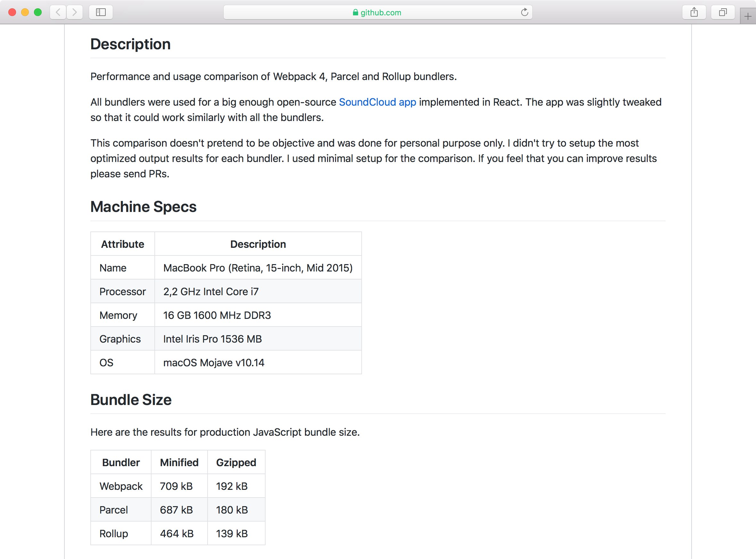Select the Memory attribute cell
Image resolution: width=756 pixels, height=559 pixels.
click(123, 315)
